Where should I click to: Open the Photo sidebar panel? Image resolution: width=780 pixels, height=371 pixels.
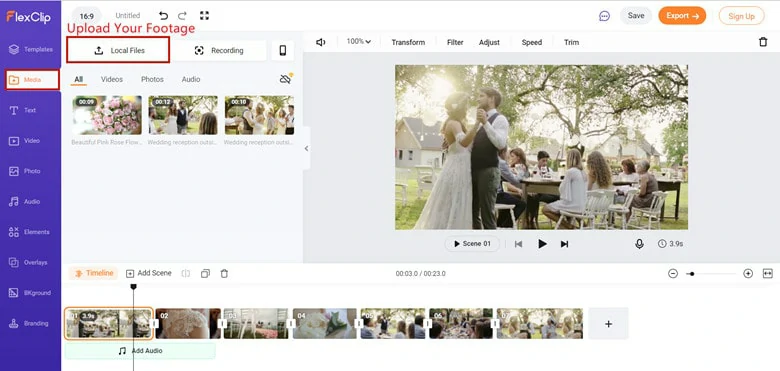pos(24,171)
